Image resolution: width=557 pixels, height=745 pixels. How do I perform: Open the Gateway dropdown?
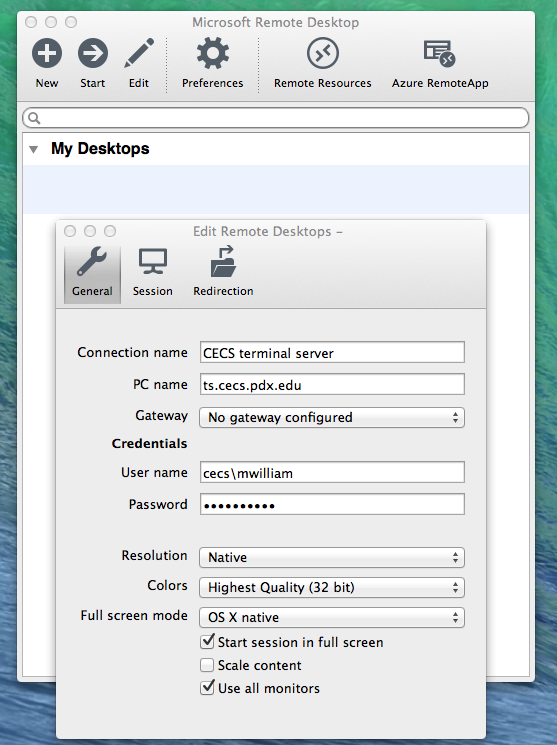click(x=332, y=417)
